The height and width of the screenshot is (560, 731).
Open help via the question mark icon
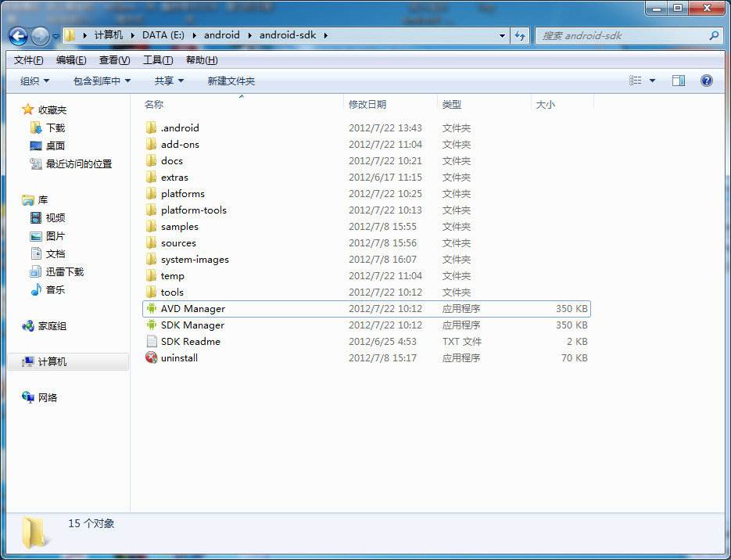[x=705, y=80]
